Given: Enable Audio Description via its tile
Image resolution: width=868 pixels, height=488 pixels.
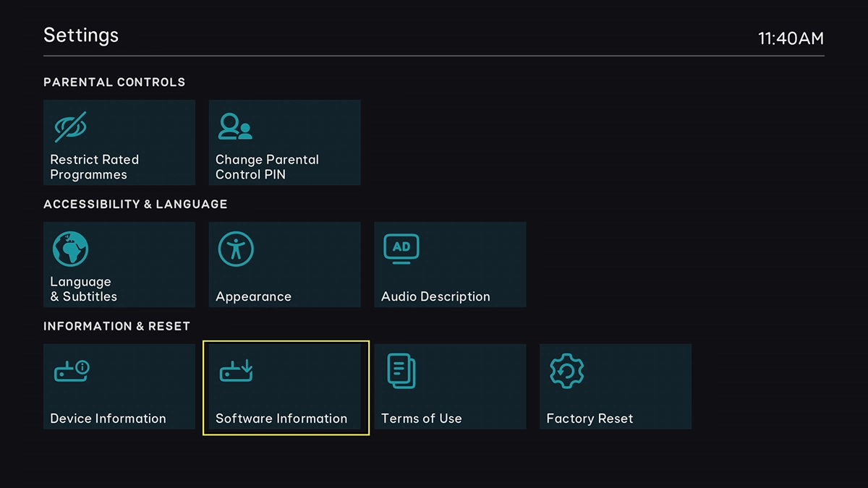Looking at the screenshot, I should click(450, 264).
